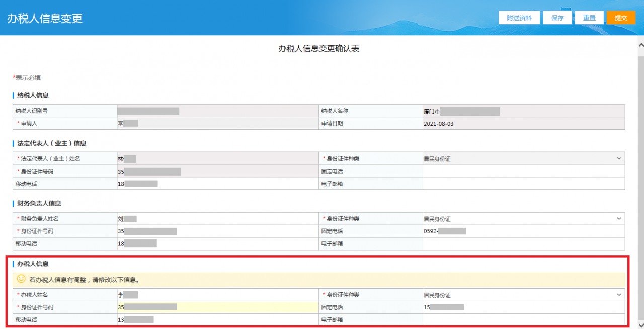Open the 附送资料 attachment page

519,17
